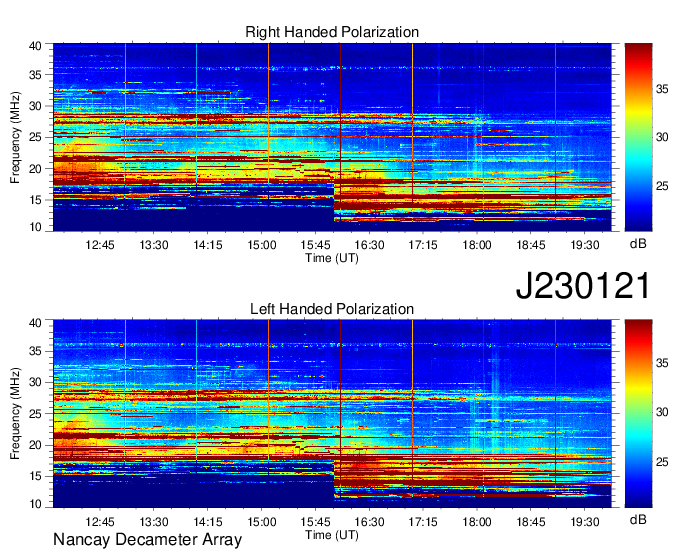Click the 35 MHz tick of Left Handed plot
The image size is (680, 552).
tap(36, 351)
